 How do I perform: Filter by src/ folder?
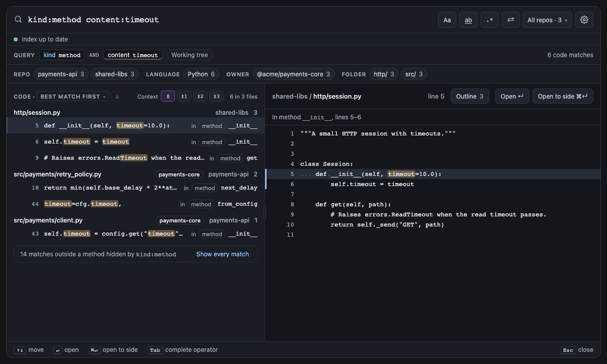414,74
